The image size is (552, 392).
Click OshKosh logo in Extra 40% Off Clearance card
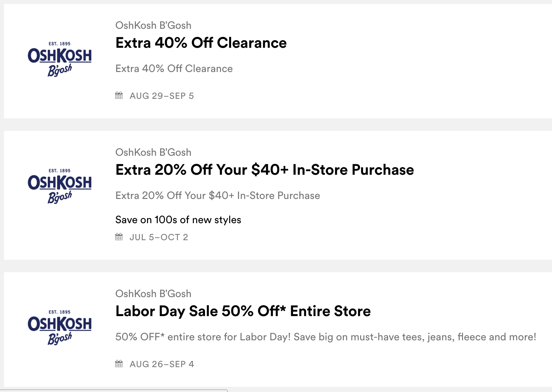point(60,59)
